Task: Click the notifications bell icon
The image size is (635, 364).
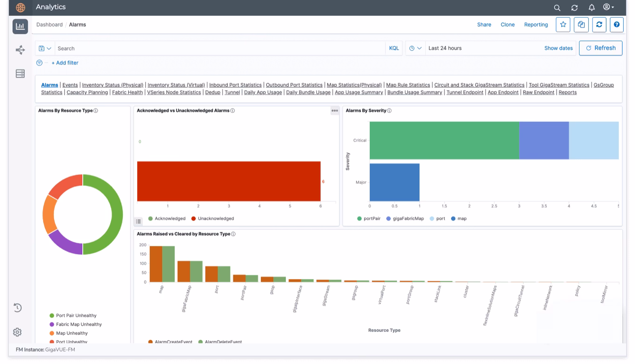Action: pyautogui.click(x=592, y=7)
